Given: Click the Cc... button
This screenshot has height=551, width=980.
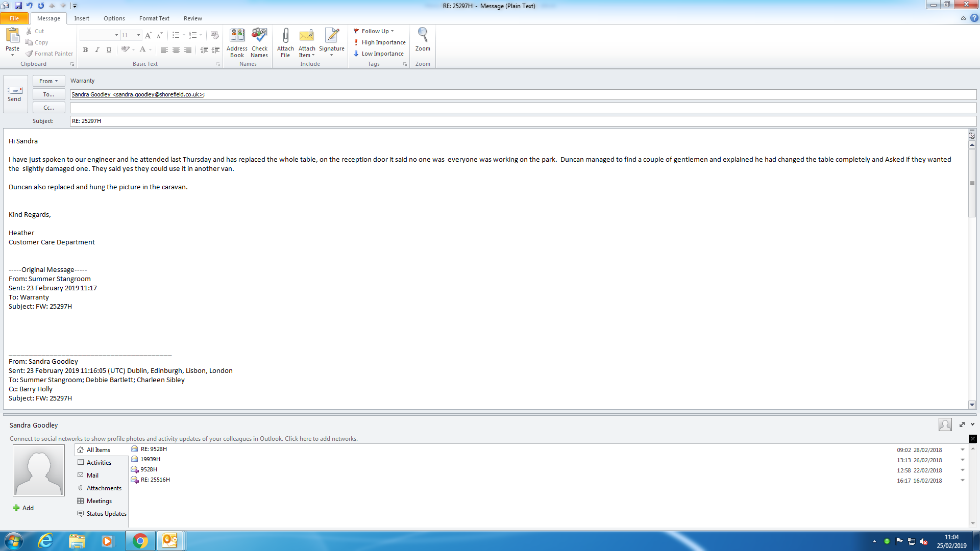Looking at the screenshot, I should tap(48, 108).
